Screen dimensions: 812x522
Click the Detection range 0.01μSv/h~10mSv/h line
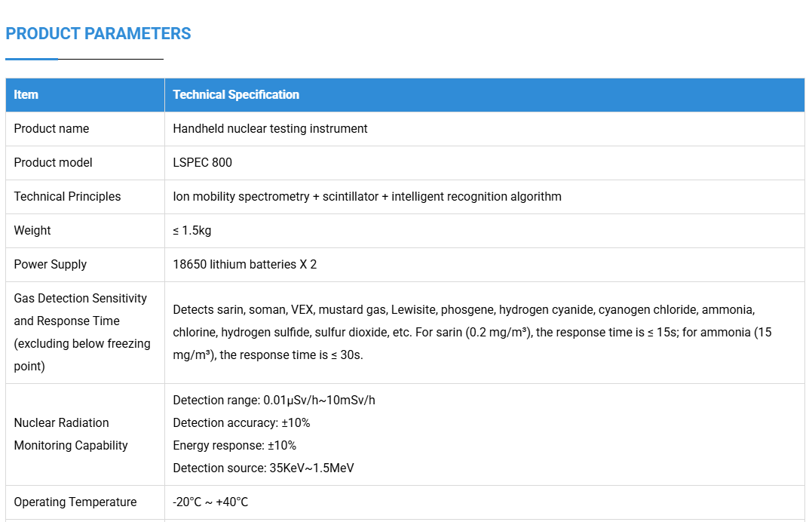(x=274, y=401)
